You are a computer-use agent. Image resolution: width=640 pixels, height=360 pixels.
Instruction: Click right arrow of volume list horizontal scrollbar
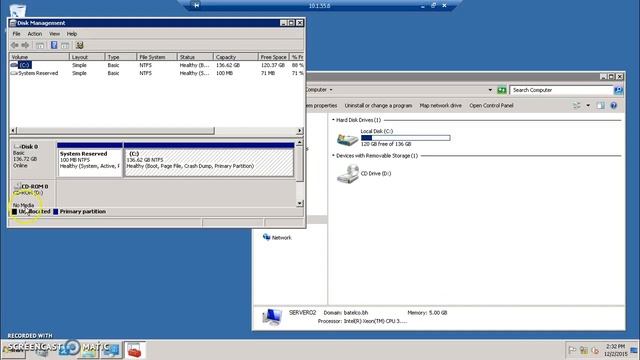tap(300, 131)
